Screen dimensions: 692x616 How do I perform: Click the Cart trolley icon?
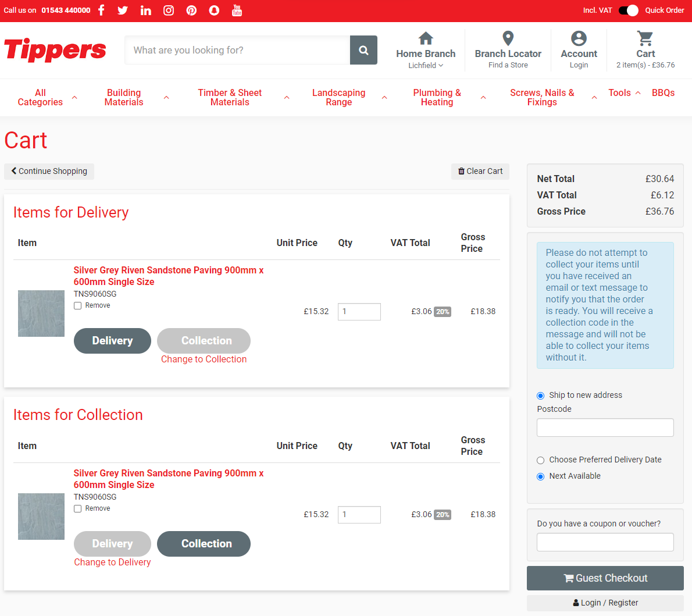tap(645, 38)
